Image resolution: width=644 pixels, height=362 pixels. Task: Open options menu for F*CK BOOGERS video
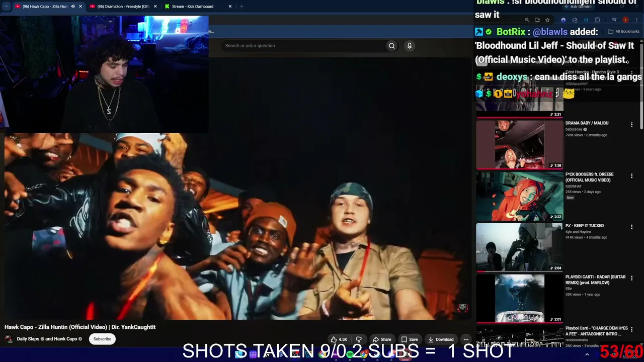[632, 176]
